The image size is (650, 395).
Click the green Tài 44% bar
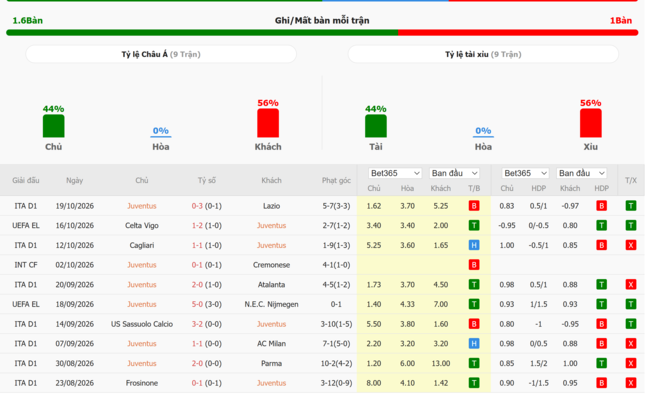(x=376, y=126)
